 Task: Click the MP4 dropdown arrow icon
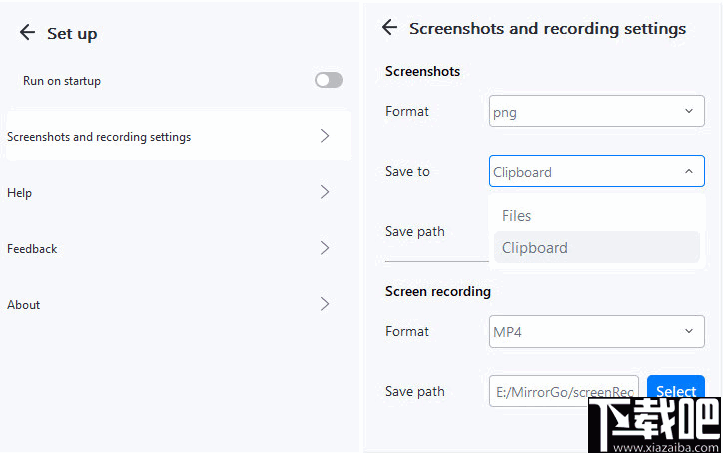(x=688, y=332)
